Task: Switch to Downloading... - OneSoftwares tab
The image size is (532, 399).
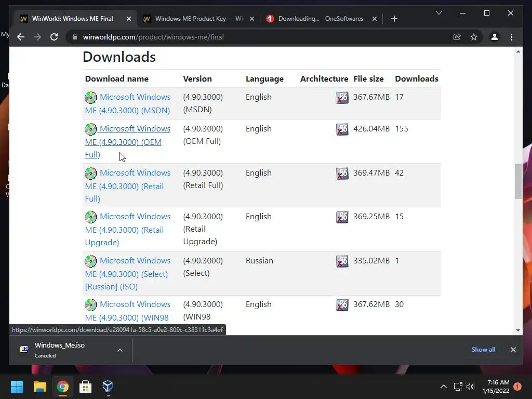Action: click(321, 19)
